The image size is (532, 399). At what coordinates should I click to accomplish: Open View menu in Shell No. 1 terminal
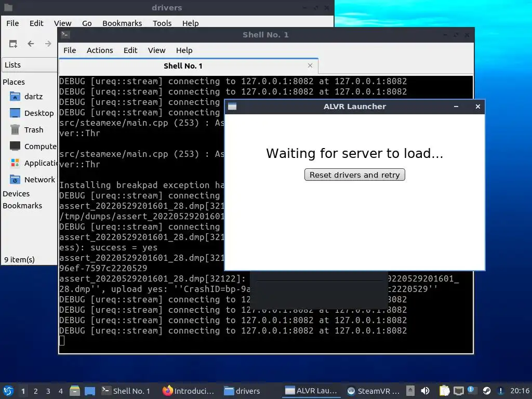[156, 50]
